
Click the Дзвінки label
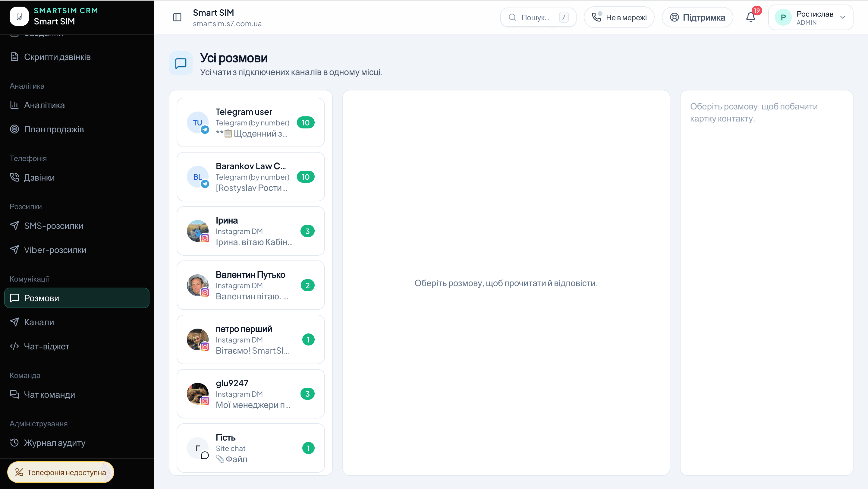(39, 178)
